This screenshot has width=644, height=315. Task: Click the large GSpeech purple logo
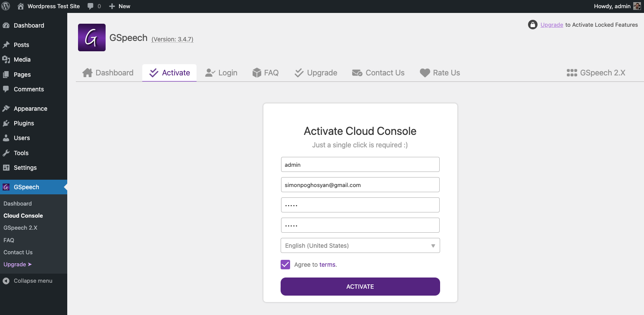92,37
